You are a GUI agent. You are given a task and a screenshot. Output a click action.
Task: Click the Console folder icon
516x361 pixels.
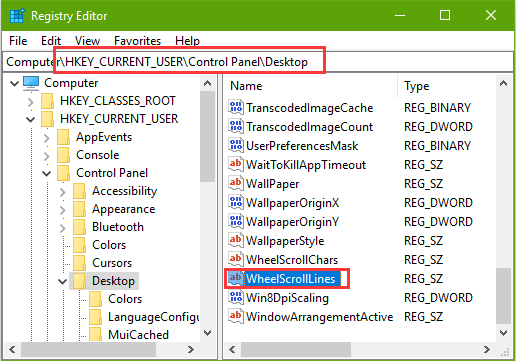coord(63,155)
